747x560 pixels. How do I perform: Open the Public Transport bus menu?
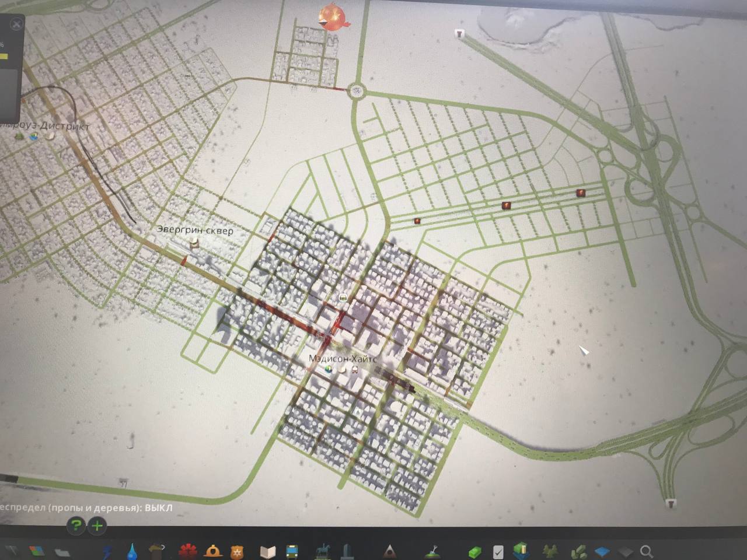pyautogui.click(x=292, y=552)
